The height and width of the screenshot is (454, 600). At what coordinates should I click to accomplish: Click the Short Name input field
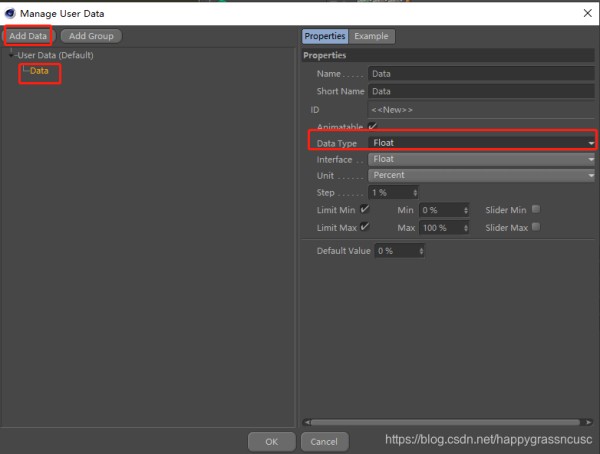480,91
